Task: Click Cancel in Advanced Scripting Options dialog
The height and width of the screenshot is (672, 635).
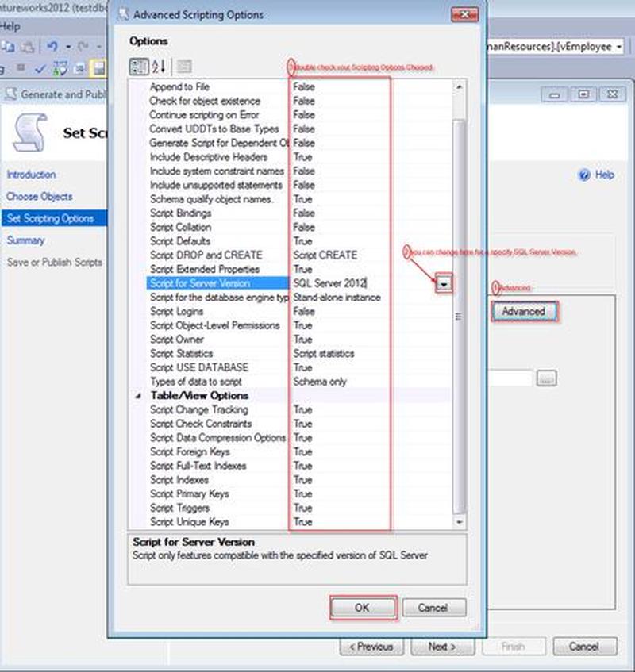Action: click(x=433, y=608)
